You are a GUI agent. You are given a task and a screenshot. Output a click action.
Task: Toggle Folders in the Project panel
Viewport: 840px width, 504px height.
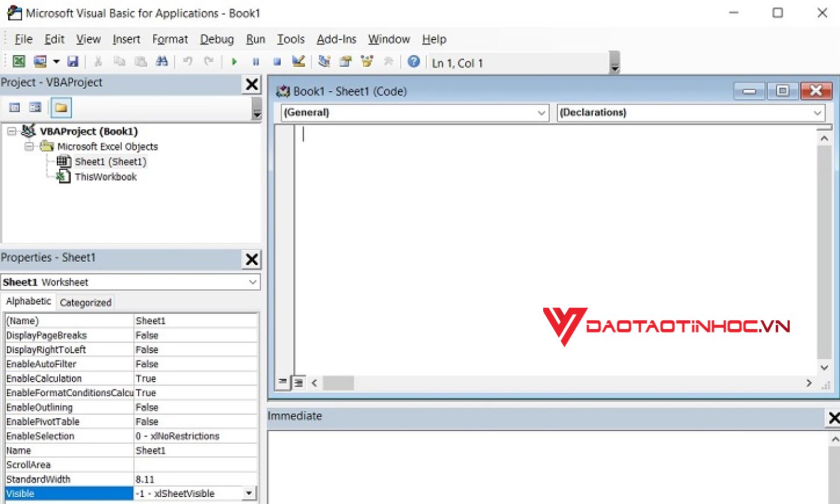tap(61, 108)
